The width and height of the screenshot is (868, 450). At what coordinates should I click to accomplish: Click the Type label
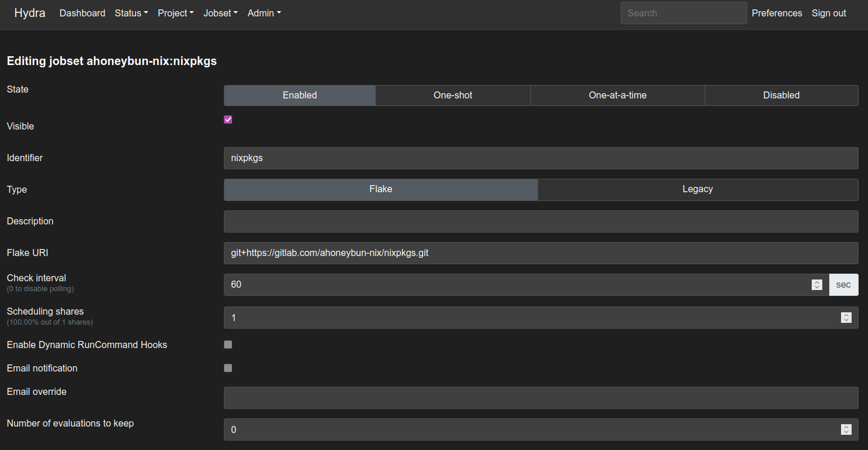point(17,189)
